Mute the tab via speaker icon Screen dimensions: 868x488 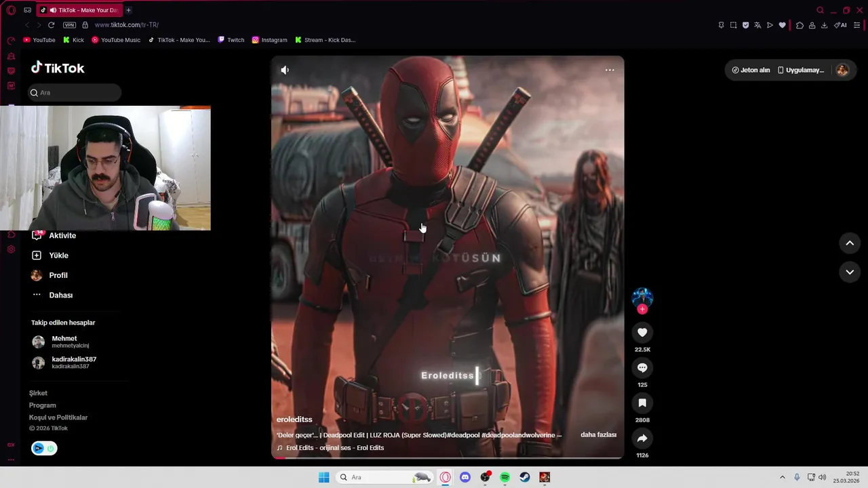coord(53,10)
